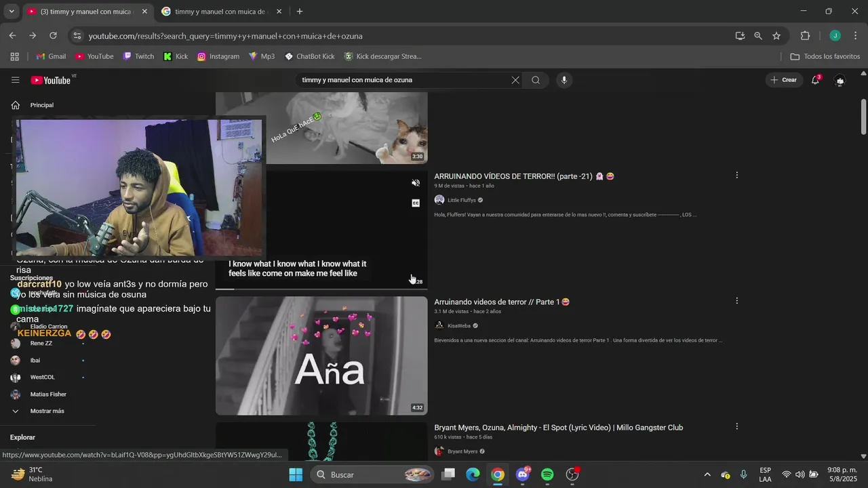View site information icon beside URL
Viewport: 868px width, 488px height.
point(77,36)
